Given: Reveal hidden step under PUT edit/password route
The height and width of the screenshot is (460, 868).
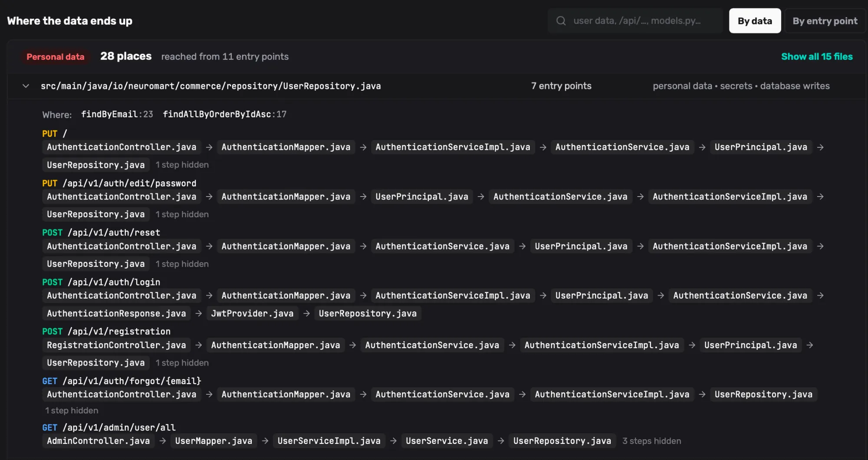Looking at the screenshot, I should [x=182, y=214].
